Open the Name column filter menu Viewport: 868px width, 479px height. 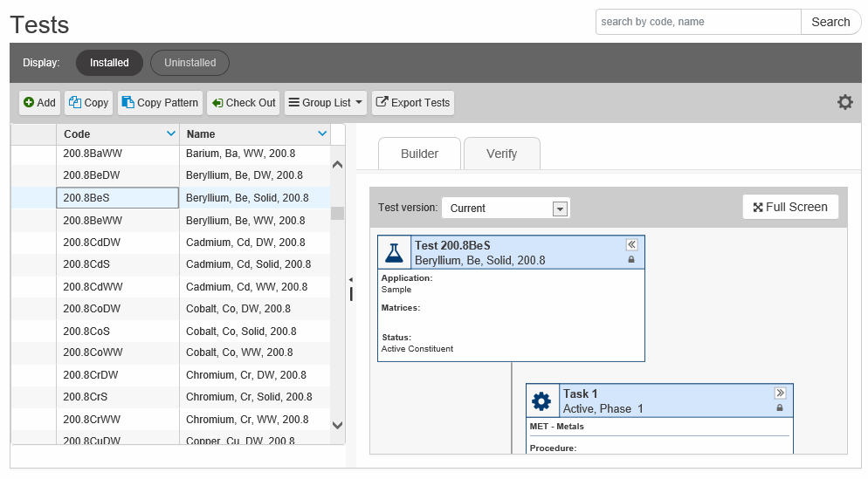click(x=323, y=134)
